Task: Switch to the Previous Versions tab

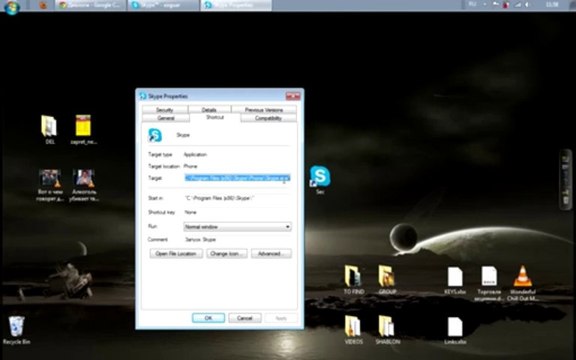Action: pyautogui.click(x=264, y=110)
